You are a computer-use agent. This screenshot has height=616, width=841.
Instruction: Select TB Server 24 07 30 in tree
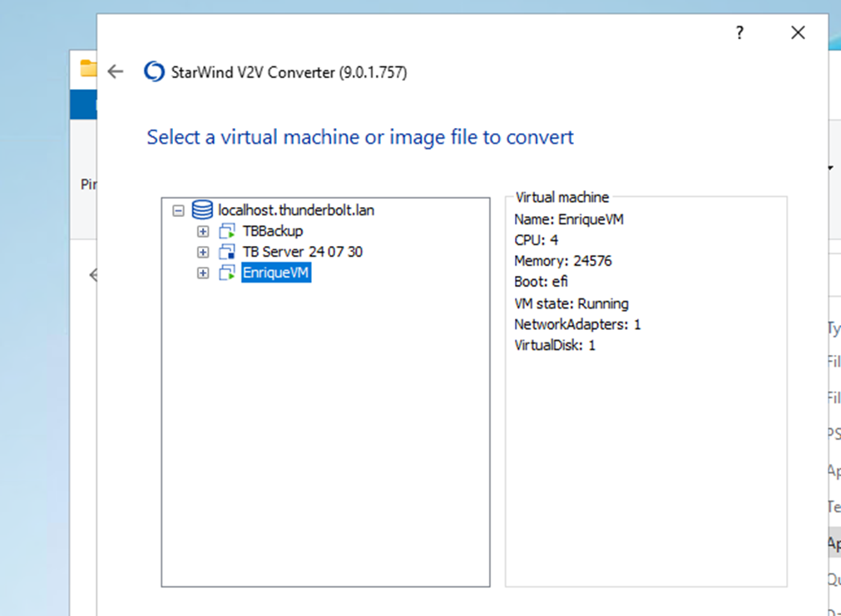[x=302, y=252]
